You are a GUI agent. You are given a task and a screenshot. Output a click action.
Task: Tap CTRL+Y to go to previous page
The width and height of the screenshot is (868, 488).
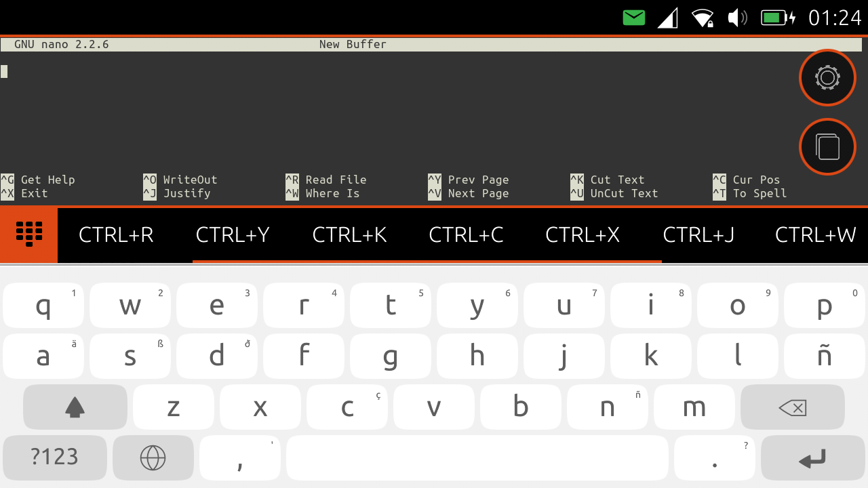[233, 235]
